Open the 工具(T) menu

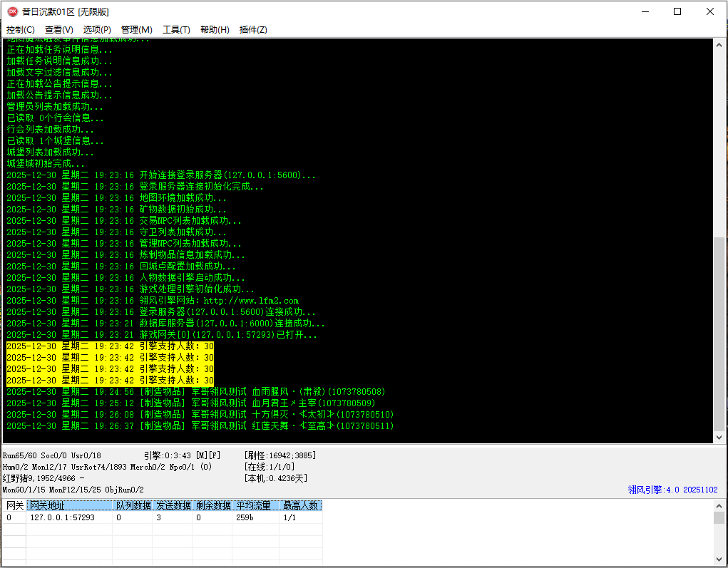[176, 30]
